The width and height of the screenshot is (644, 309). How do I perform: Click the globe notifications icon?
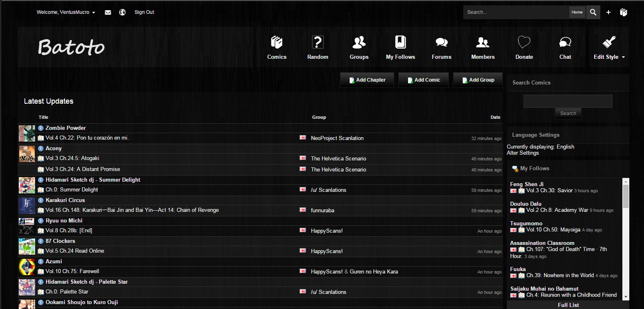click(x=122, y=12)
